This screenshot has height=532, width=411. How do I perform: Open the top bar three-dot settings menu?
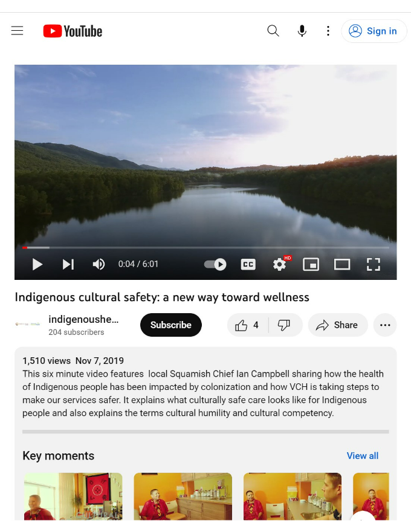tap(328, 31)
